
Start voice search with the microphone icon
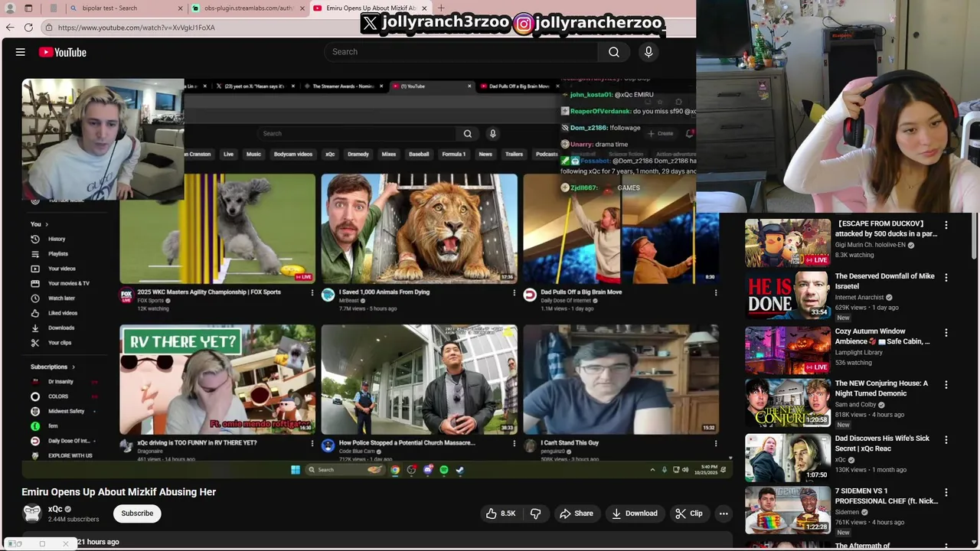(x=648, y=52)
